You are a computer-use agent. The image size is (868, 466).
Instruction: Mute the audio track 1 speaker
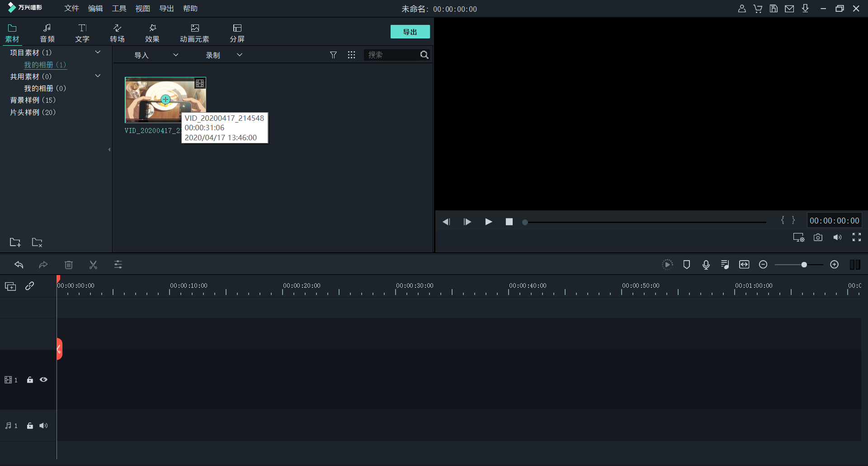point(43,426)
